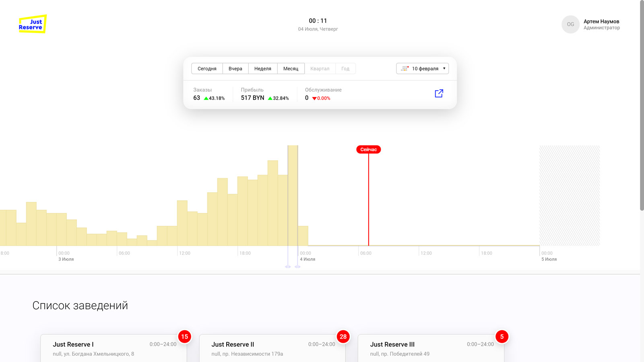Expand the 10 февраля date dropdown
The width and height of the screenshot is (644, 362).
[x=425, y=69]
